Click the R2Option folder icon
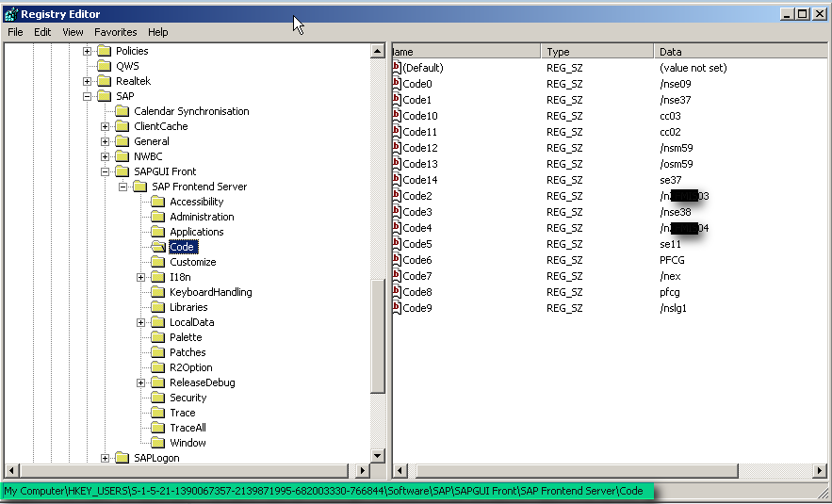 pyautogui.click(x=157, y=367)
